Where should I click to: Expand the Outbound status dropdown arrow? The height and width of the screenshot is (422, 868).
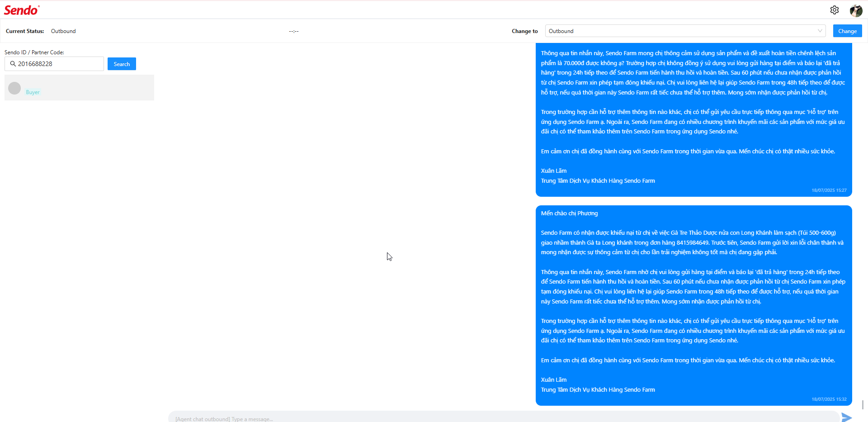820,31
